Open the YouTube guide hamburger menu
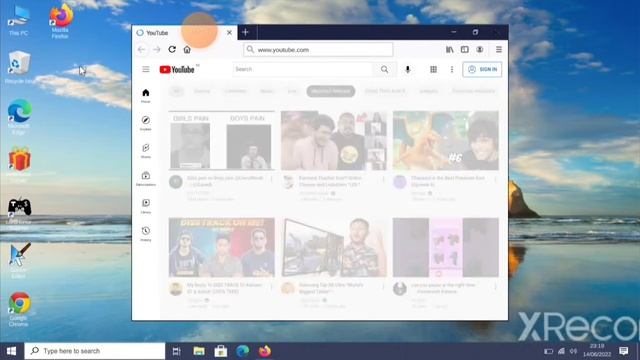 [x=146, y=69]
